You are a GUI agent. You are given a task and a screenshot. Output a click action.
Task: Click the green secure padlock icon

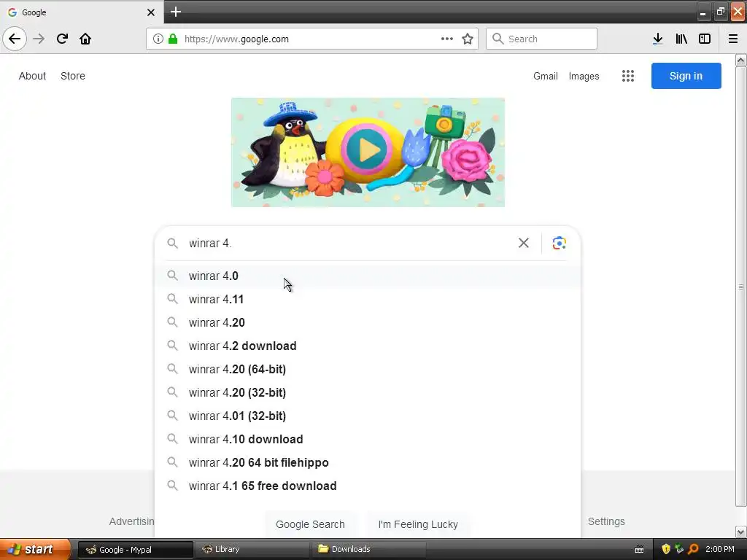(173, 39)
